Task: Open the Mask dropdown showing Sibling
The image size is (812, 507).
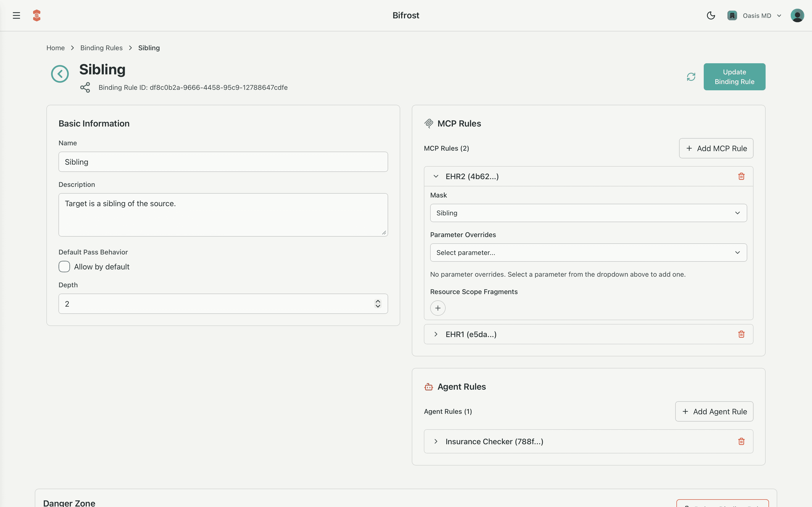Action: (588, 213)
